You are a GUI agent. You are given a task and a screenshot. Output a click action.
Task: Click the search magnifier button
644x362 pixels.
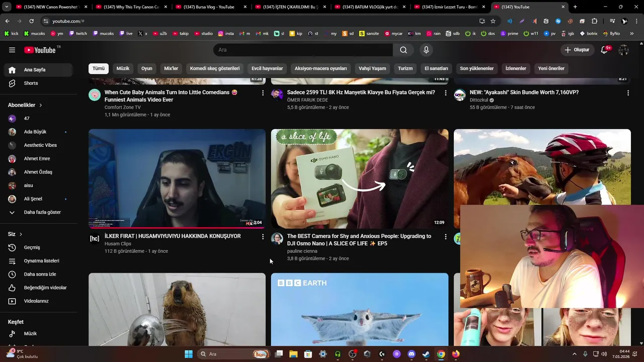pos(404,50)
